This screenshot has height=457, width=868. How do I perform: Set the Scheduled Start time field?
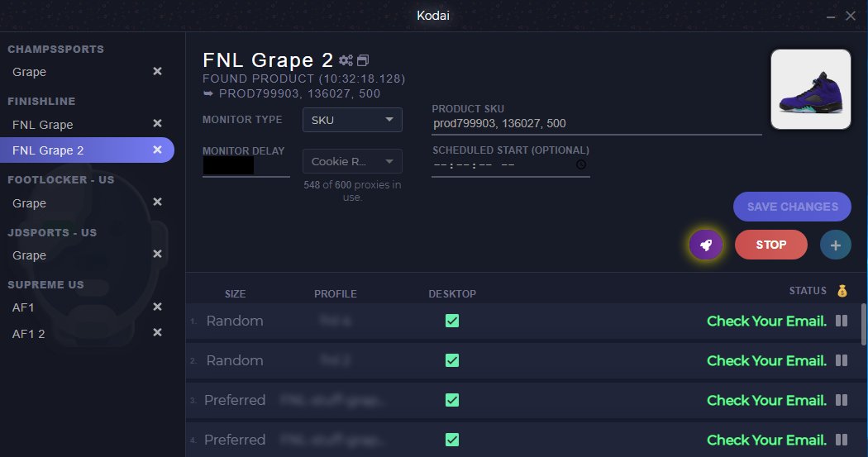(510, 165)
